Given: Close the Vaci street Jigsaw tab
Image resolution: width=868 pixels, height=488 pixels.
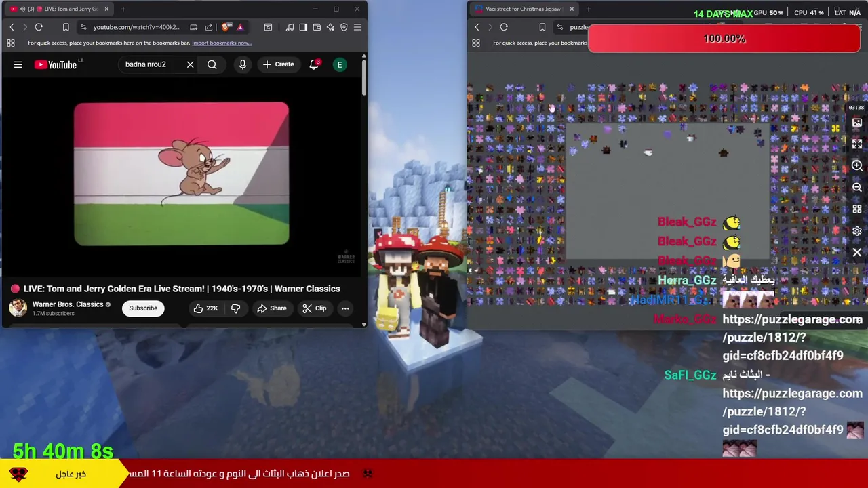Looking at the screenshot, I should (x=572, y=9).
